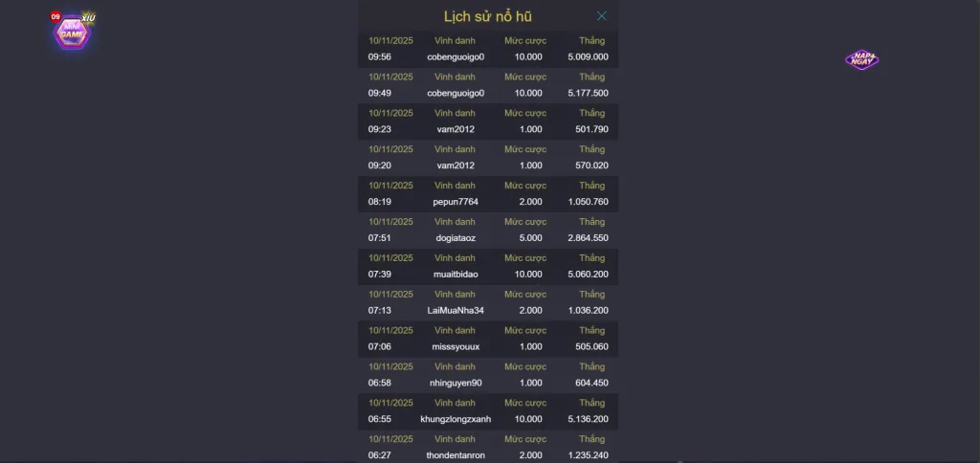Open the Mini Game hexagon icon

[73, 33]
